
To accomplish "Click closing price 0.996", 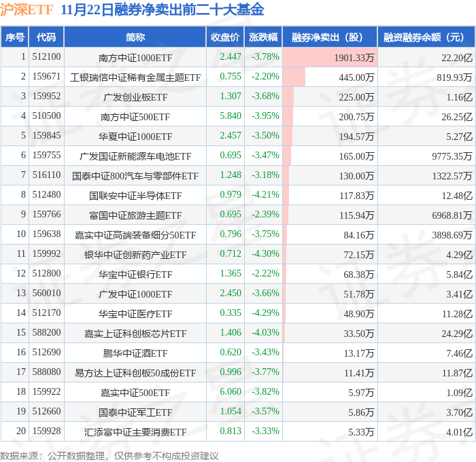I will point(231,372).
